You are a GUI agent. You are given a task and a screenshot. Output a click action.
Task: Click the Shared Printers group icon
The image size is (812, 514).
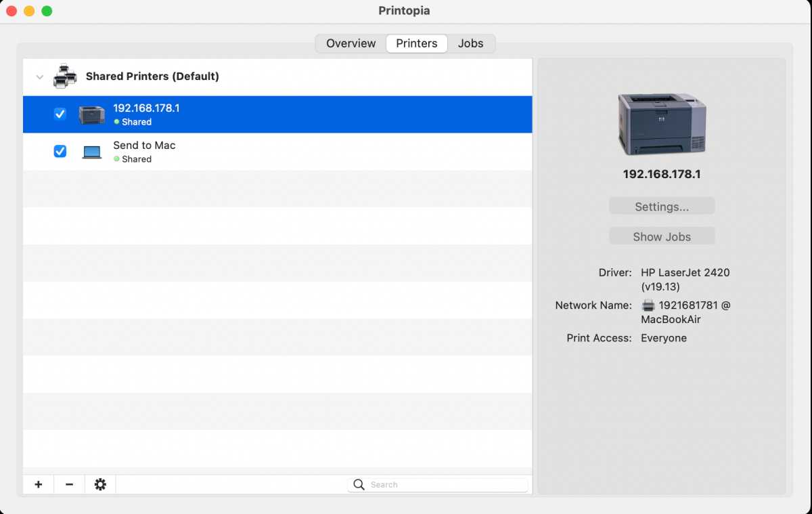point(65,77)
